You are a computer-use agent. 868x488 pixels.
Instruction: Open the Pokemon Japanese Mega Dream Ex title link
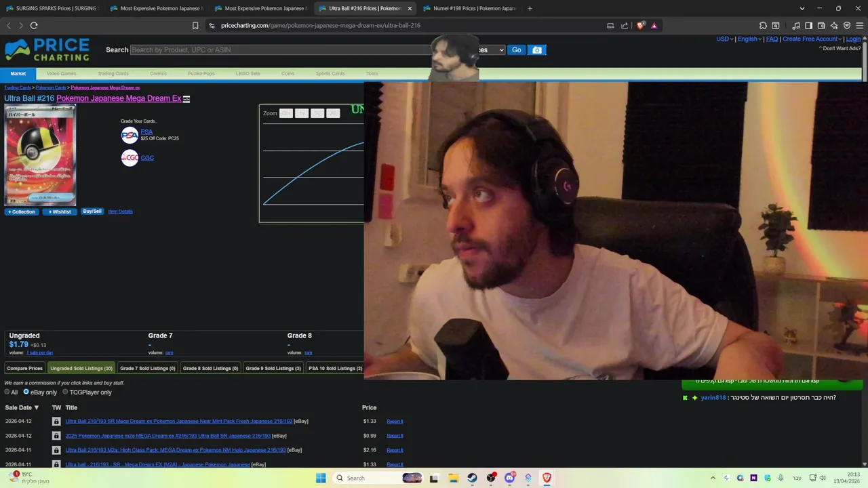pyautogui.click(x=119, y=98)
